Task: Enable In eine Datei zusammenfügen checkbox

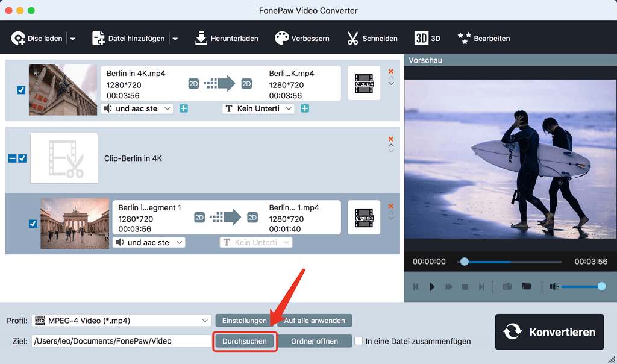Action: coord(359,341)
